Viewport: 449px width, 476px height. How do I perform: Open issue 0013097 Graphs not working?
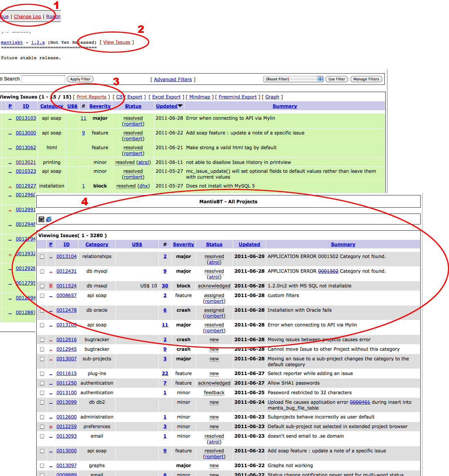[x=66, y=465]
